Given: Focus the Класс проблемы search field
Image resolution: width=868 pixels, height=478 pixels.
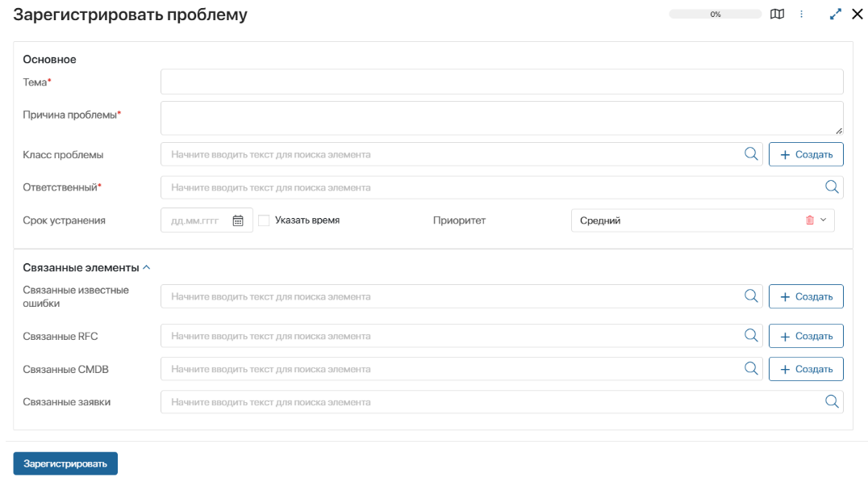Looking at the screenshot, I should click(461, 154).
